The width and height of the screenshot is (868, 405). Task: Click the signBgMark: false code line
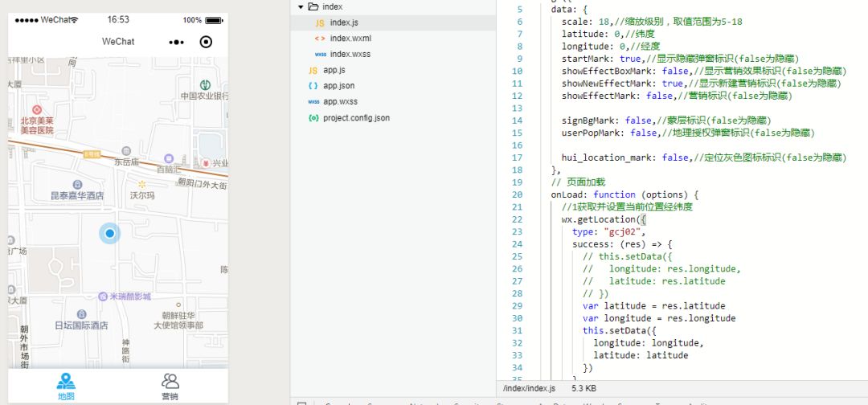666,120
